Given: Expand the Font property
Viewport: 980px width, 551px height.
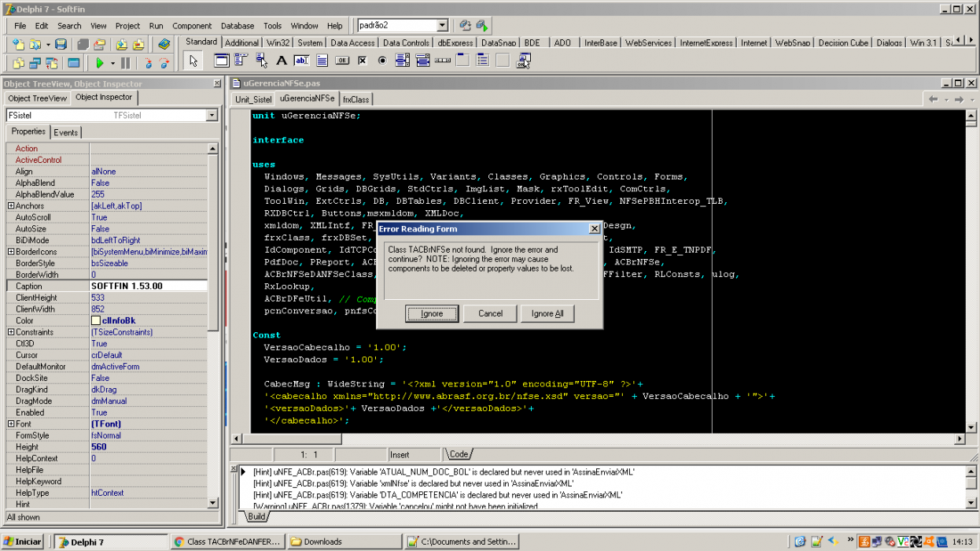Looking at the screenshot, I should 11,423.
